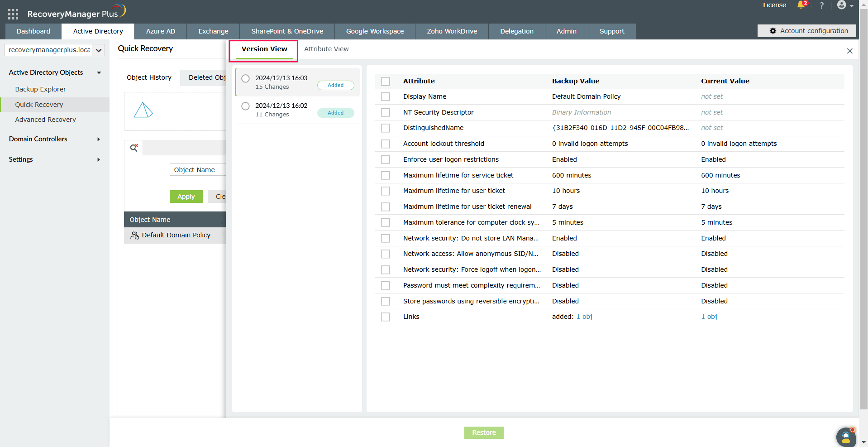
Task: Open the Delegation tab
Action: [517, 31]
